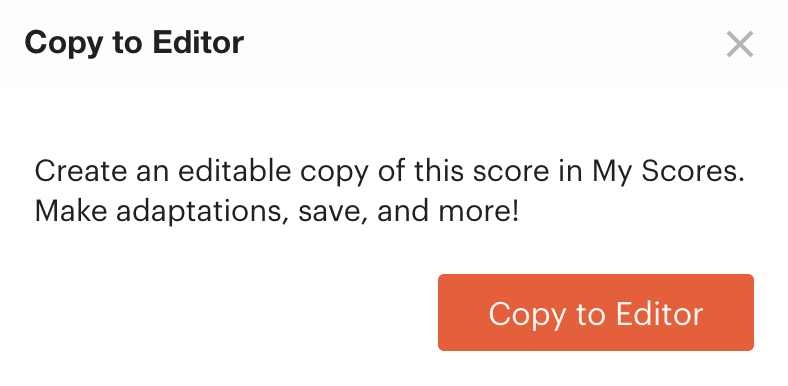Exit the popup using the X
This screenshot has height=386, width=788.
point(740,44)
